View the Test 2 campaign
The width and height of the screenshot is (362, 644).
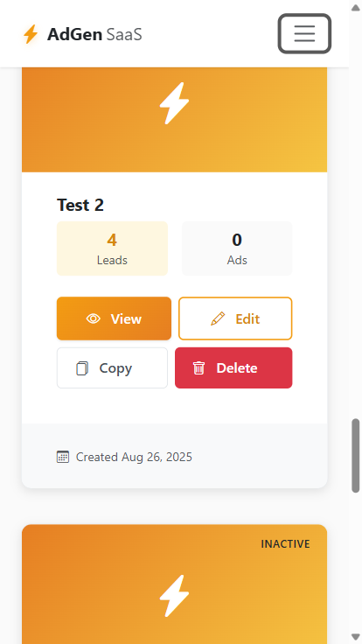(x=114, y=318)
